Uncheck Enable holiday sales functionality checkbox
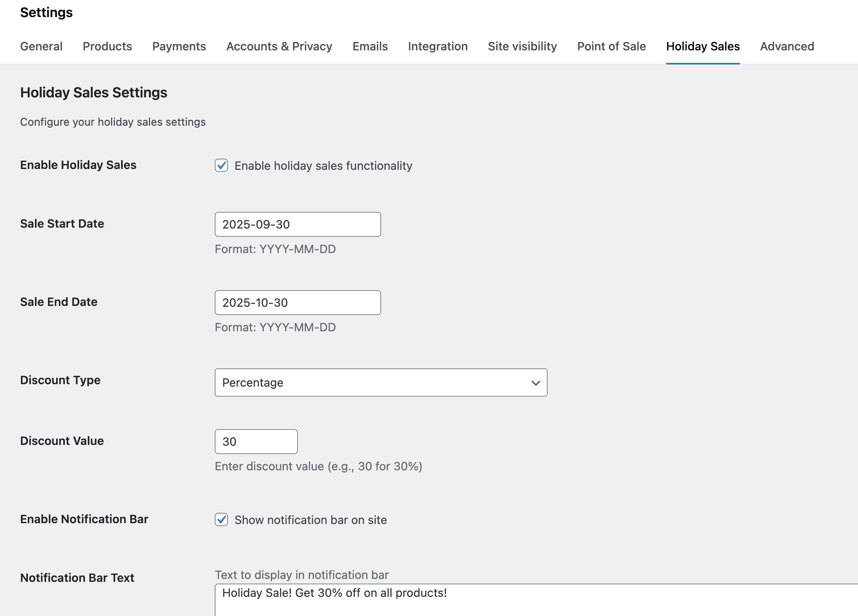Image resolution: width=858 pixels, height=616 pixels. [x=221, y=165]
